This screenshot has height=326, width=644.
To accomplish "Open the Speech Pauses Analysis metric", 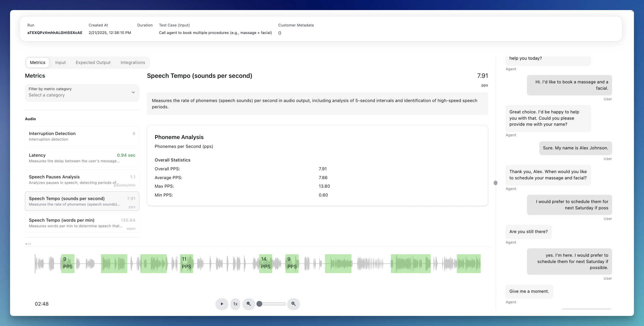I will click(82, 179).
